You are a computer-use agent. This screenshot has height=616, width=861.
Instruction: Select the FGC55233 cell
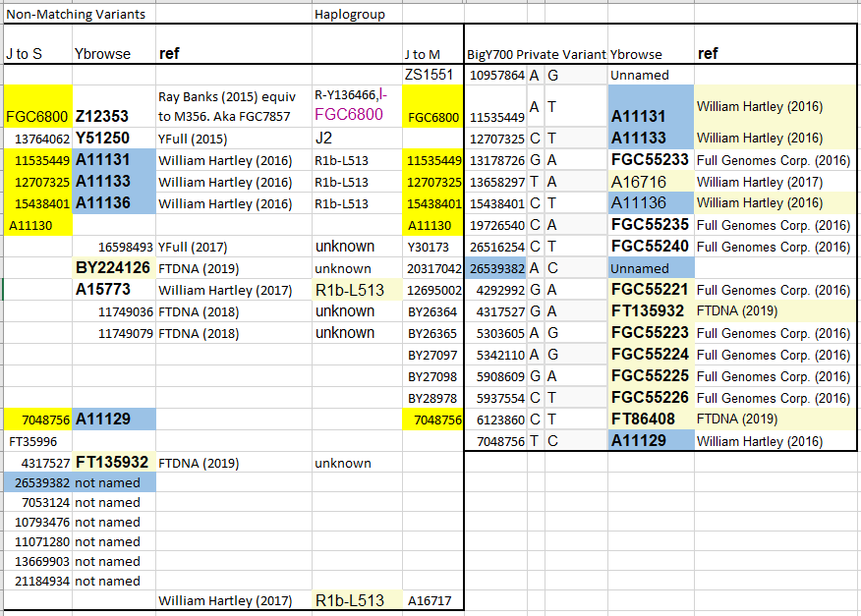click(x=651, y=160)
